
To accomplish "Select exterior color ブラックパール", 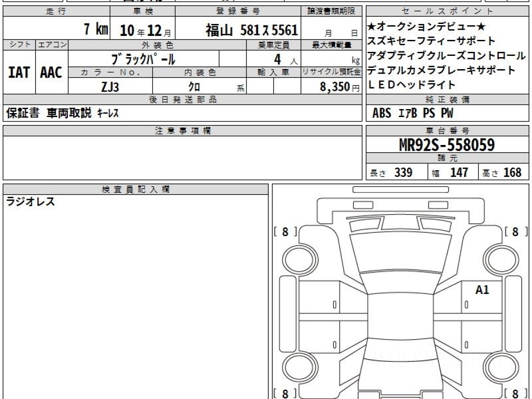I will 144,59.
